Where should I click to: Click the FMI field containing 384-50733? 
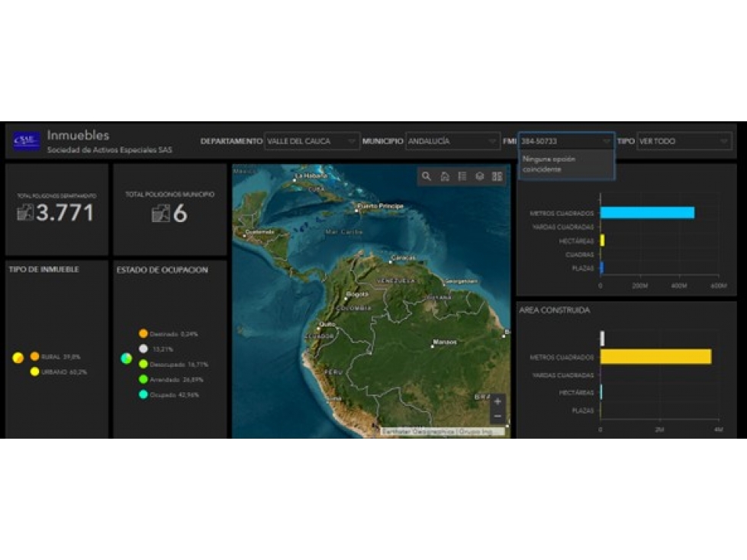coord(566,141)
